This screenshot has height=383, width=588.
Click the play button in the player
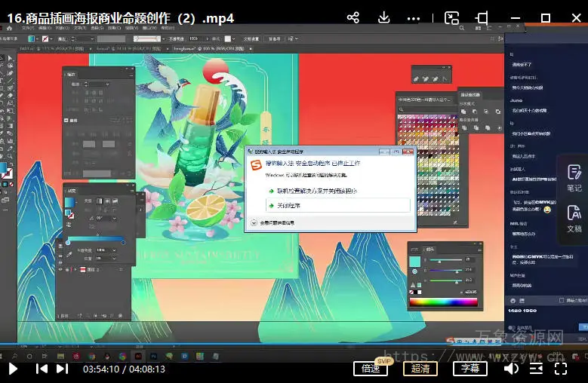pyautogui.click(x=13, y=369)
